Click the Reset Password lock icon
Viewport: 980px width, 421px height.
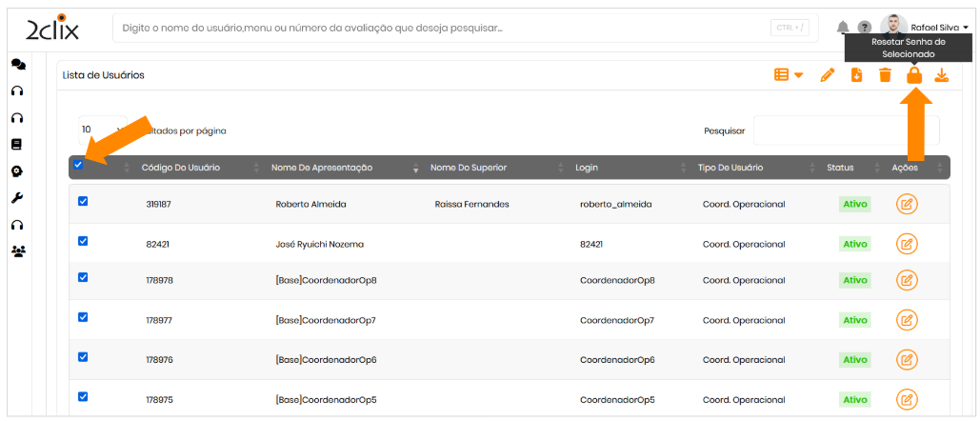[913, 75]
